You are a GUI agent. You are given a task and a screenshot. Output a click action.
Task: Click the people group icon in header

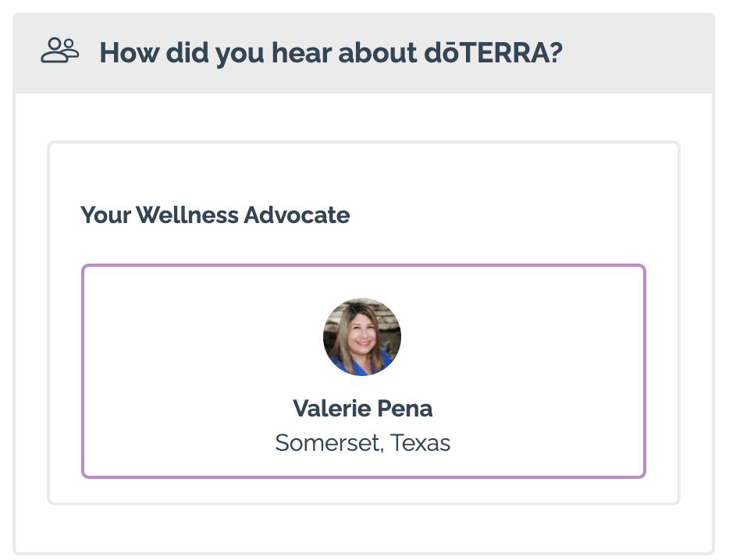(59, 50)
